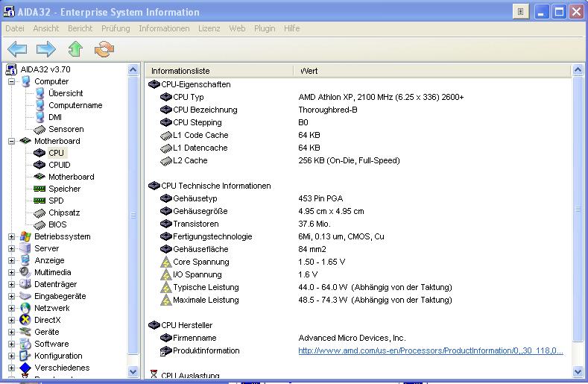Screen dimensions: 588x384
Task: Click the Fertigungstechnologie row label
Action: pos(212,237)
